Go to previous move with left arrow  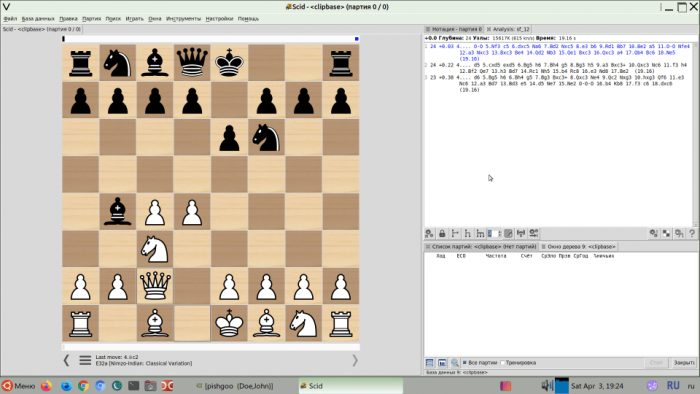[66, 360]
